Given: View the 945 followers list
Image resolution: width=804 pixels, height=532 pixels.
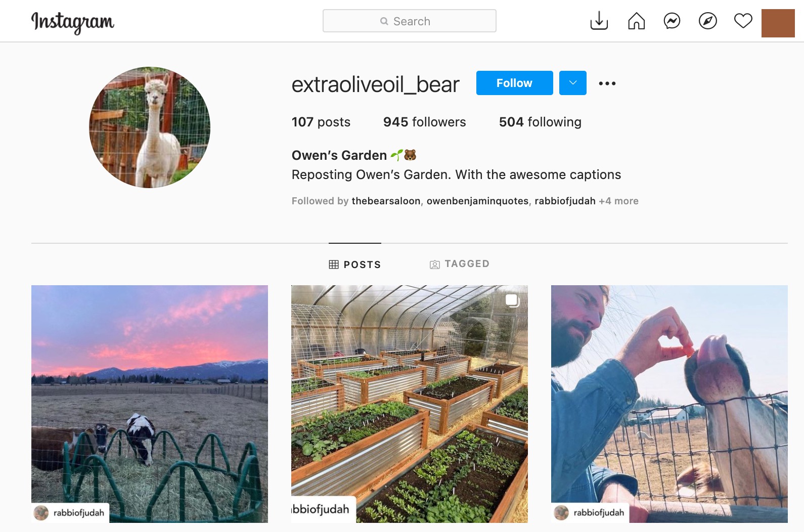Looking at the screenshot, I should [424, 122].
